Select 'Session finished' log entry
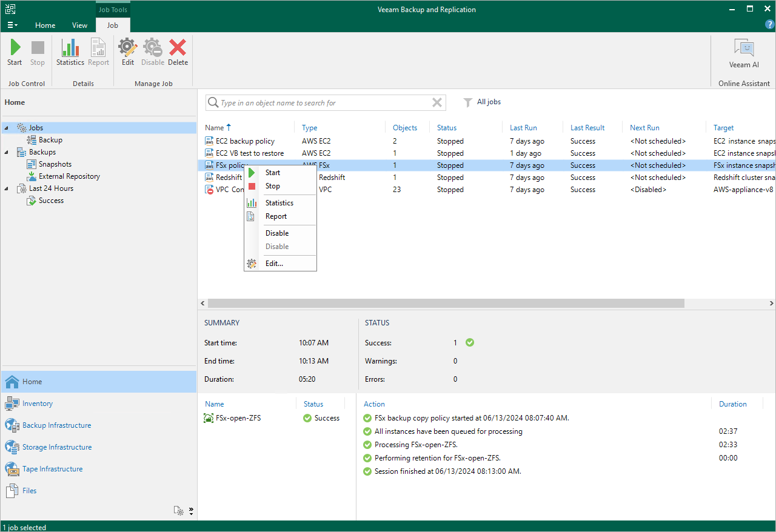The image size is (776, 532). point(447,471)
